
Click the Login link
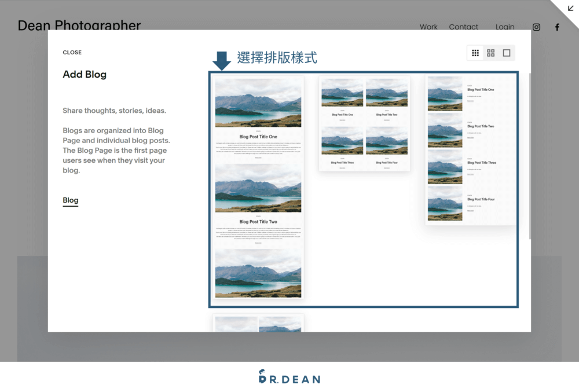click(x=504, y=27)
